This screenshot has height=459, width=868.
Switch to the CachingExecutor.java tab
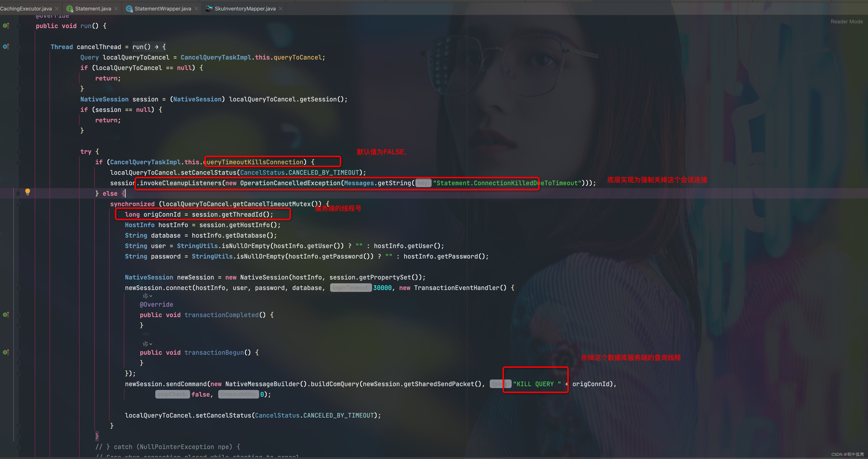click(x=26, y=8)
